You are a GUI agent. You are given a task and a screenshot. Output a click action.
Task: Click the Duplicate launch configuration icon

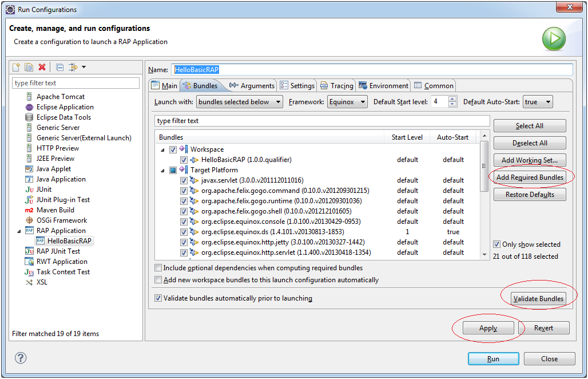point(29,67)
